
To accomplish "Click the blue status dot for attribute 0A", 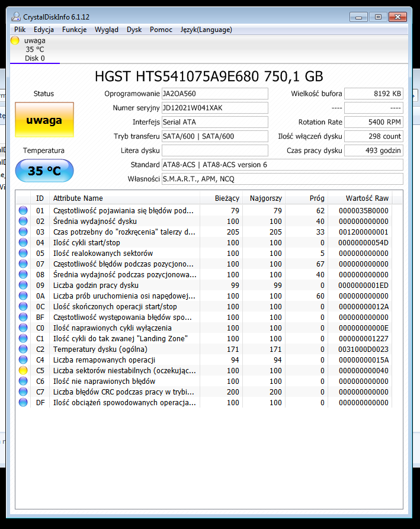I will (23, 296).
